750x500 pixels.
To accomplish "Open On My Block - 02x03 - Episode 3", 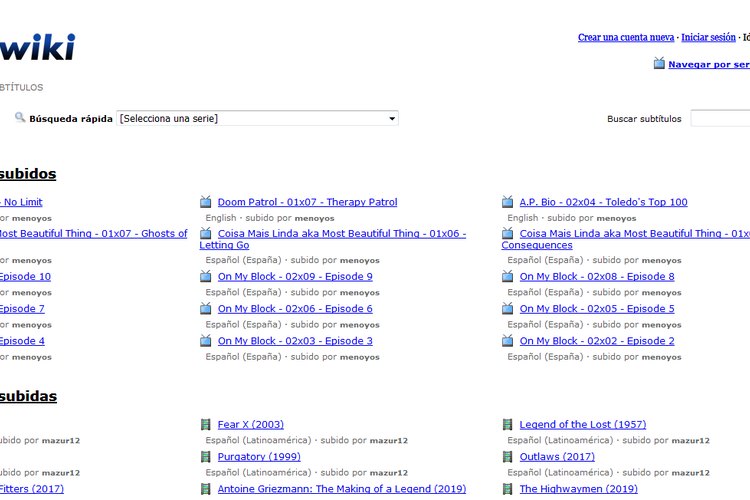I will tap(295, 341).
